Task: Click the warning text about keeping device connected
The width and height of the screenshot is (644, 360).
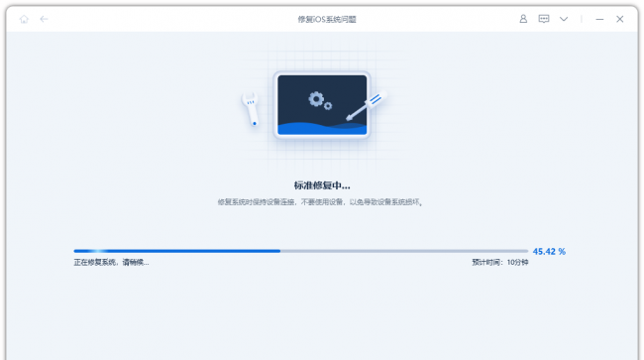Action: click(x=320, y=202)
